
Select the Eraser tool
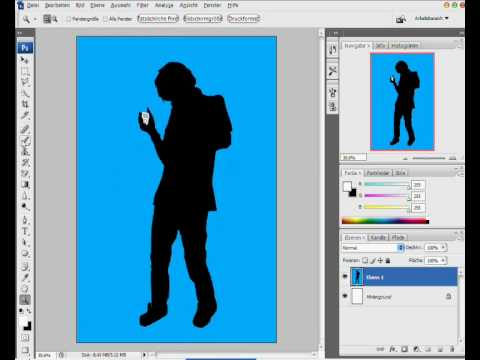point(25,174)
